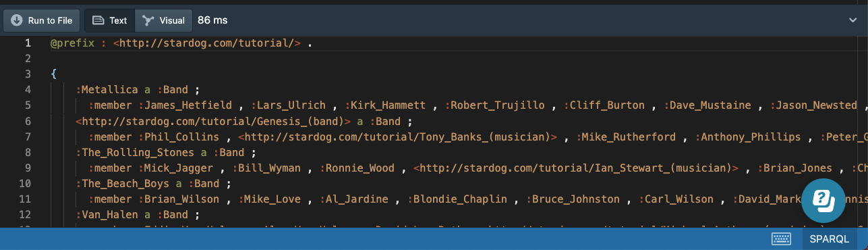Click the Run to File button
Screen dimensions: 868x250
click(x=42, y=20)
